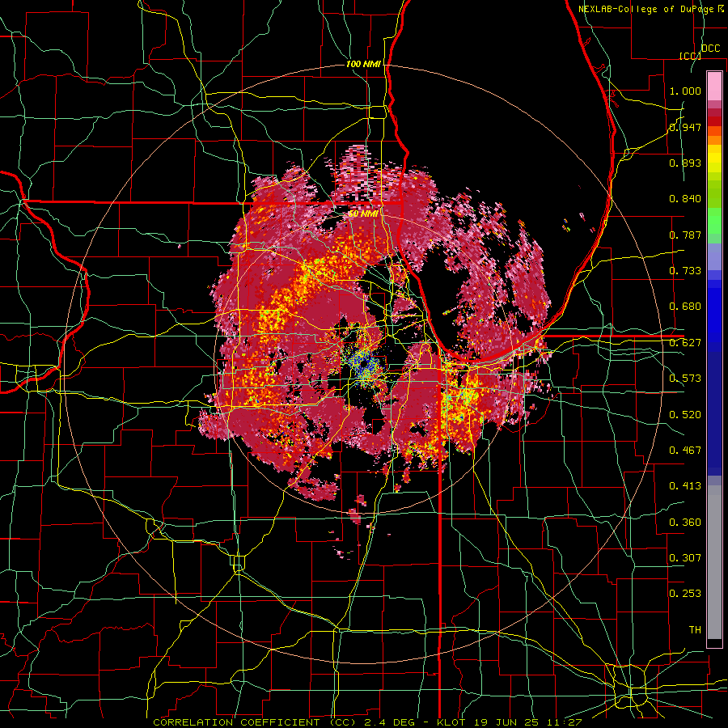Click the 0.627 color scale value
This screenshot has width=728, height=728.
click(685, 343)
